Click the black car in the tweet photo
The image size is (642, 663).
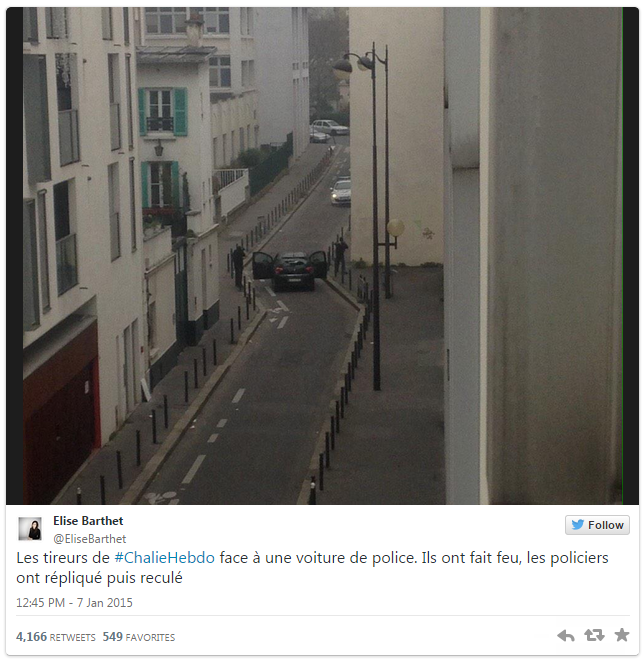(291, 271)
